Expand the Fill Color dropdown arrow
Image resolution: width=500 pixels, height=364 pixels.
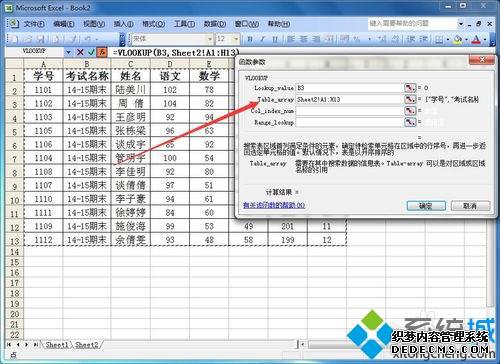(466, 40)
